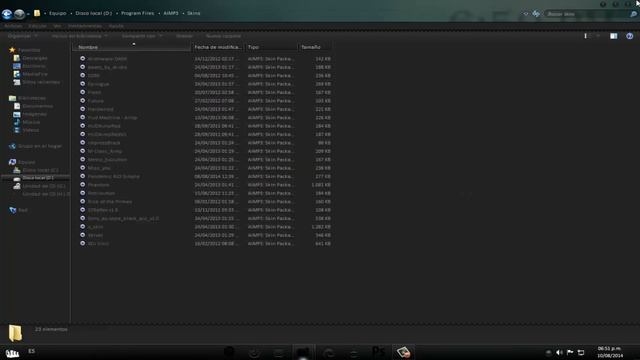
Task: Open the dropdown arrow beside the view mode icon
Action: pos(598,36)
